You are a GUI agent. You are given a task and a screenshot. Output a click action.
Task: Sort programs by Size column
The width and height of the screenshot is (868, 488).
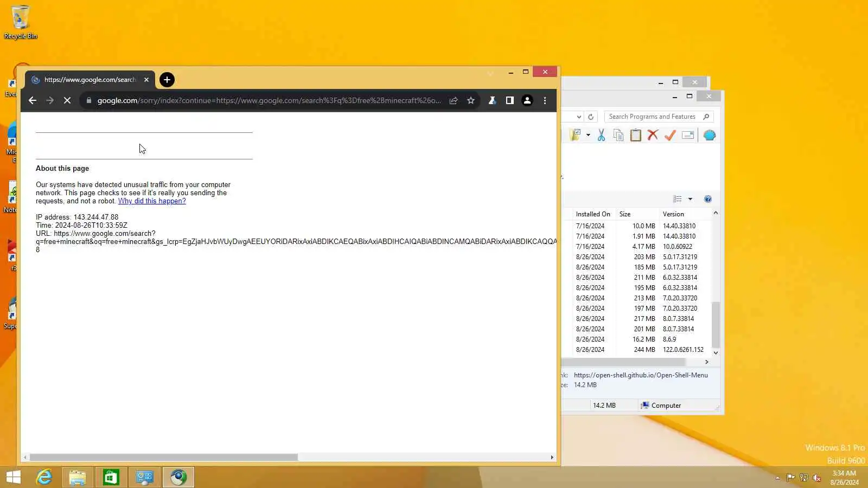click(637, 214)
